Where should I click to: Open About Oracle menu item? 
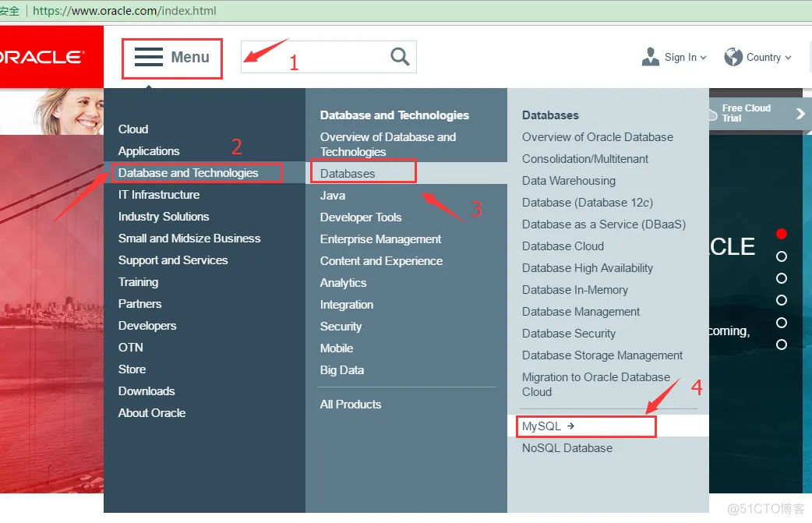152,412
